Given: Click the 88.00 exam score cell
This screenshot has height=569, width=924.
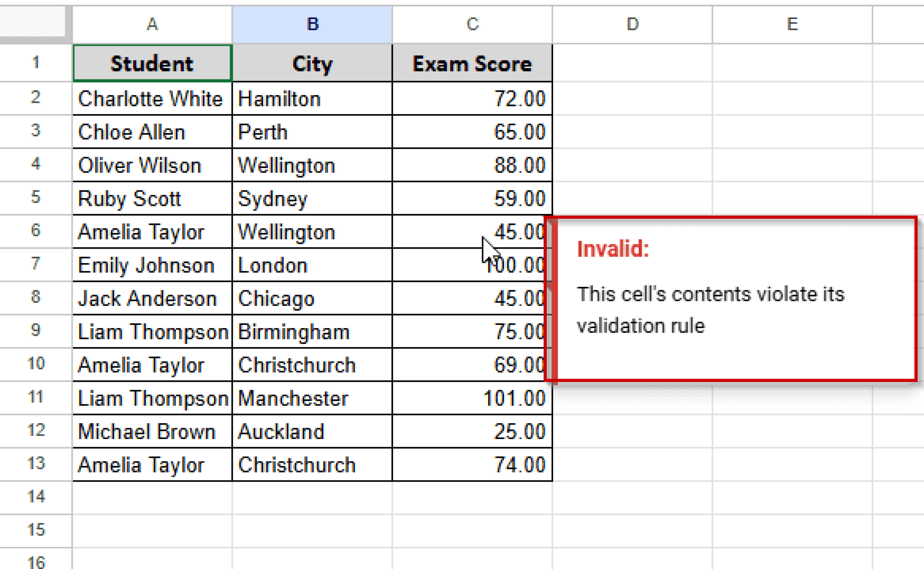Looking at the screenshot, I should pos(472,165).
